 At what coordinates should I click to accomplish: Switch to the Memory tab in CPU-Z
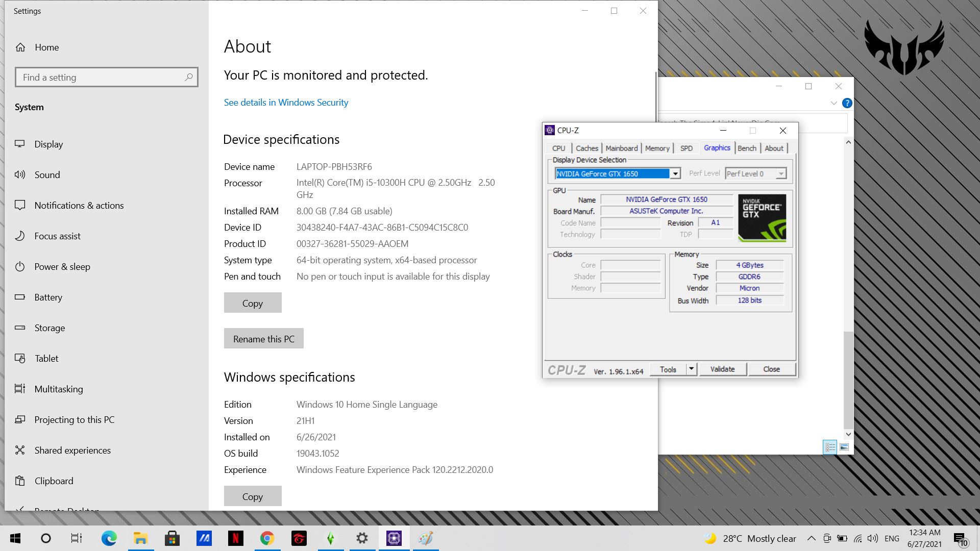pyautogui.click(x=657, y=148)
